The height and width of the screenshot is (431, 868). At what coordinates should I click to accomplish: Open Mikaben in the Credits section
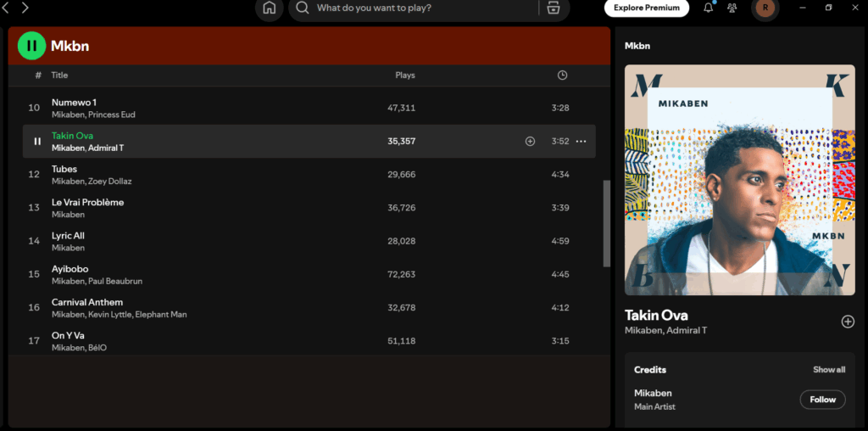click(654, 393)
